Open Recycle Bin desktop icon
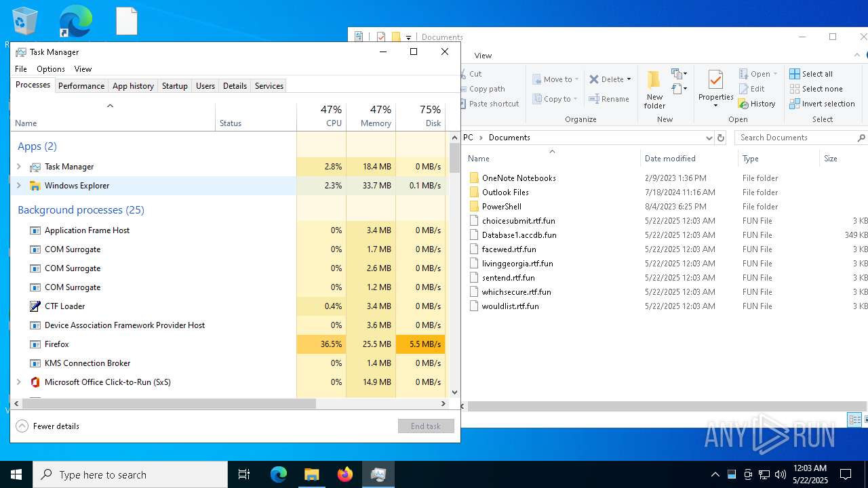The height and width of the screenshot is (488, 868). (x=25, y=21)
